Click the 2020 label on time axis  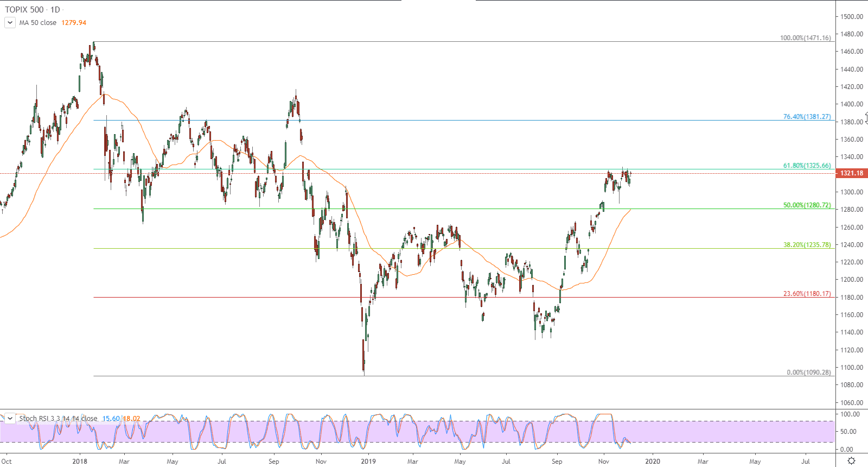pyautogui.click(x=653, y=462)
